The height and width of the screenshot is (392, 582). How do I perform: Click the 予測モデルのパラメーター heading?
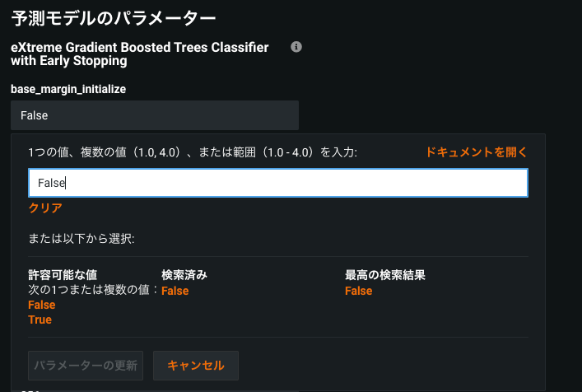(114, 16)
